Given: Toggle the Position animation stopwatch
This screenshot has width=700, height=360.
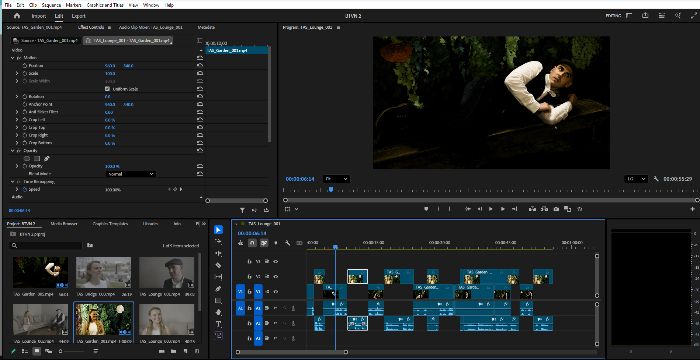Looking at the screenshot, I should [25, 66].
